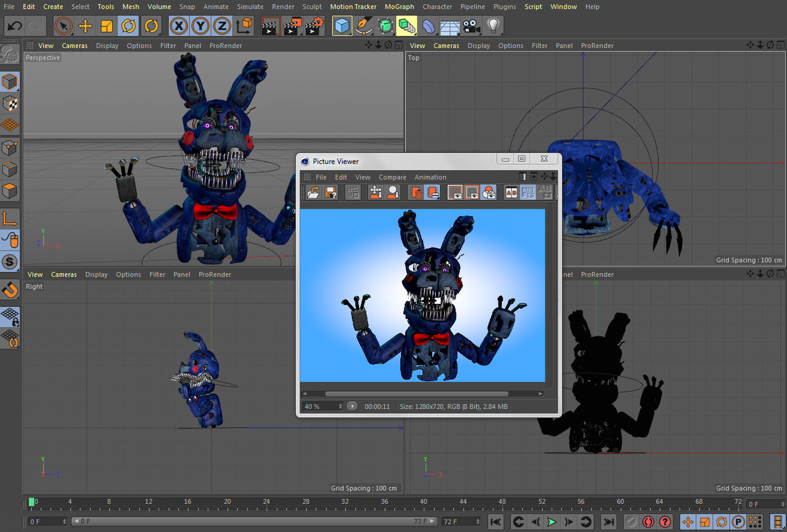Add a Camera object
The image size is (787, 532).
[x=471, y=26]
